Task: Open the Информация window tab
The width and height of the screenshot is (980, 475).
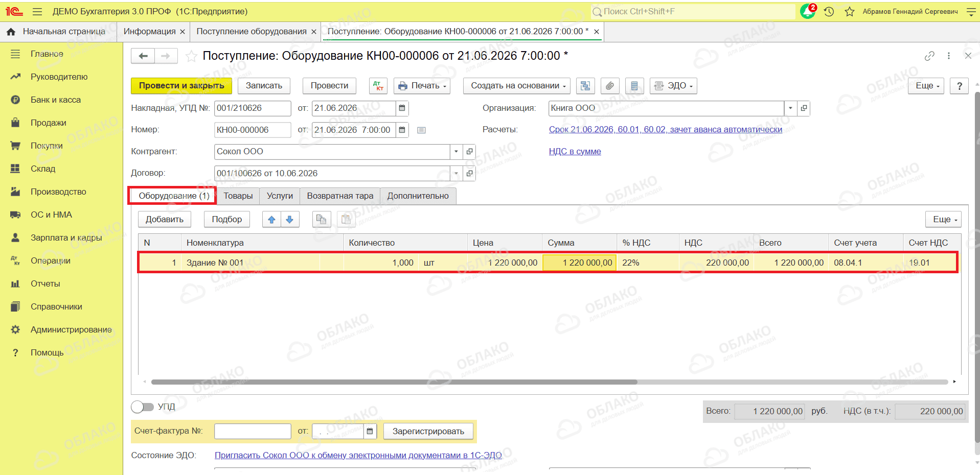Action: pos(149,32)
